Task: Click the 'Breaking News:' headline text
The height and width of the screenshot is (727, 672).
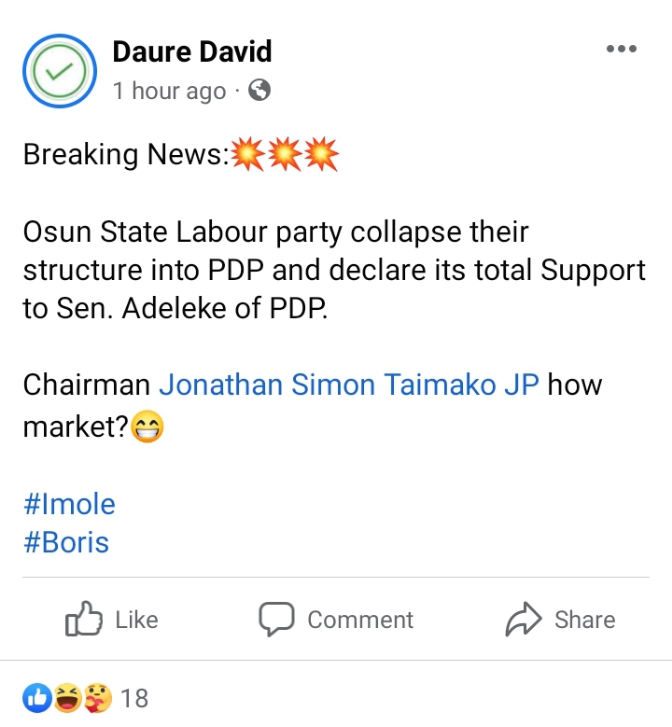Action: coord(126,155)
